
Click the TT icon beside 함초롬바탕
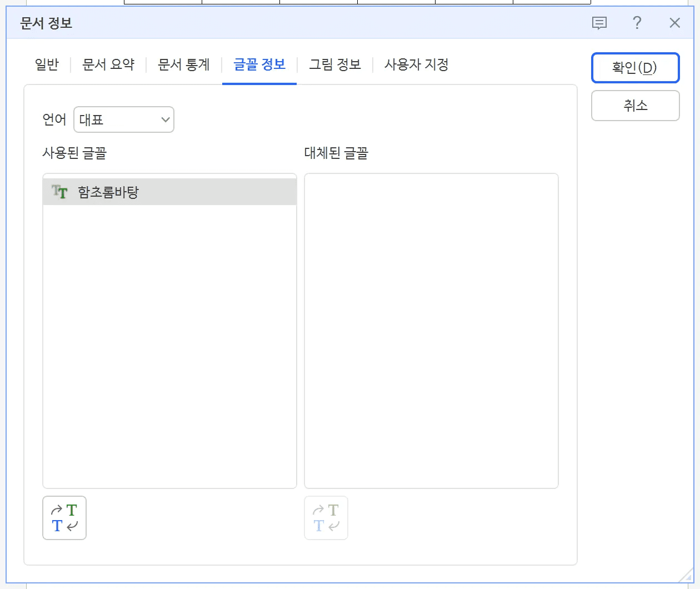click(x=59, y=192)
